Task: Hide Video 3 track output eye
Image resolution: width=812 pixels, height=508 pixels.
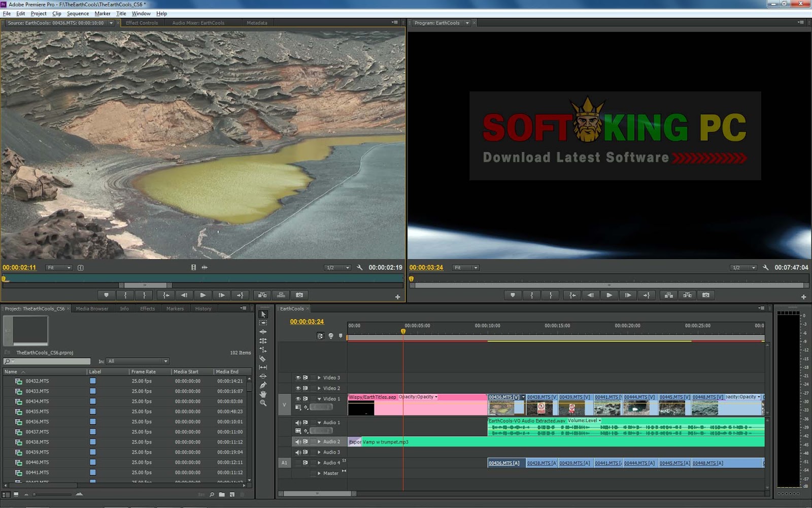Action: (x=298, y=377)
